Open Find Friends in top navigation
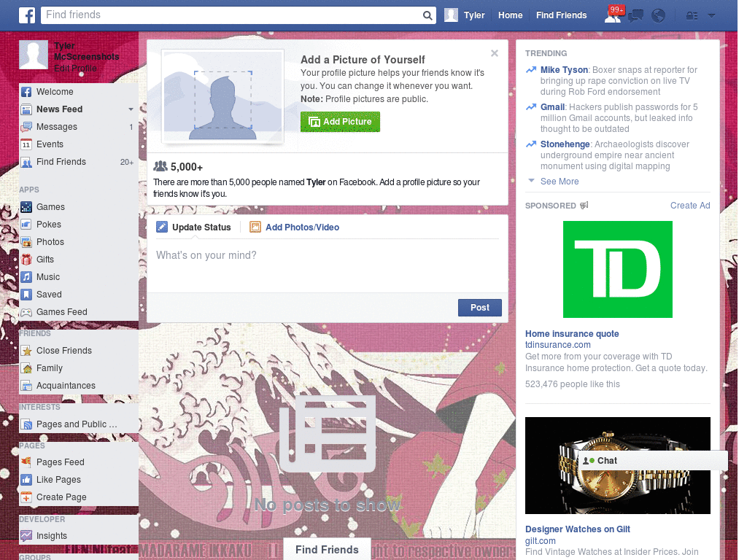747x560 pixels. pos(561,15)
